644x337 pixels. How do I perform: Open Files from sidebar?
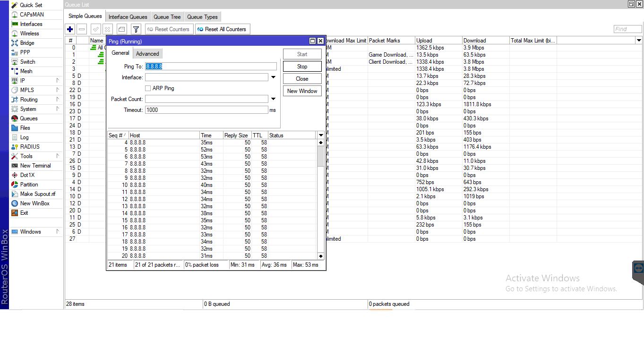point(25,128)
